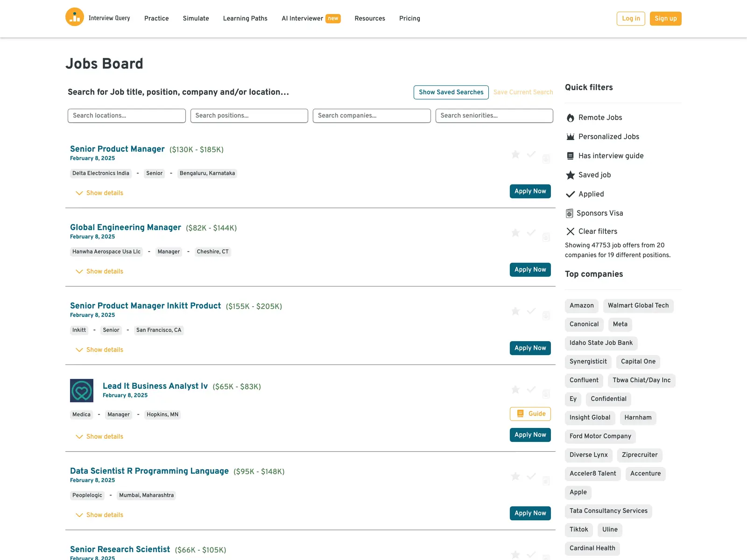Image resolution: width=747 pixels, height=560 pixels.
Task: Expand Show details for Inkitt Product job
Action: [x=99, y=350]
